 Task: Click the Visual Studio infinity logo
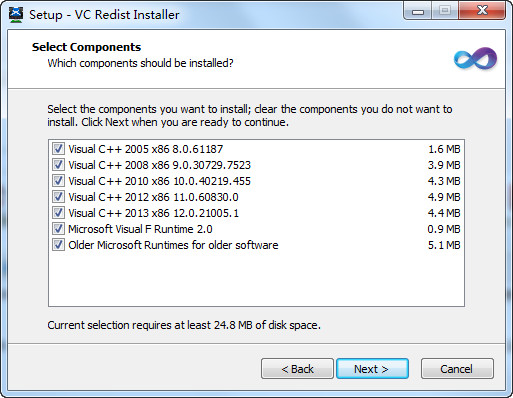(475, 59)
